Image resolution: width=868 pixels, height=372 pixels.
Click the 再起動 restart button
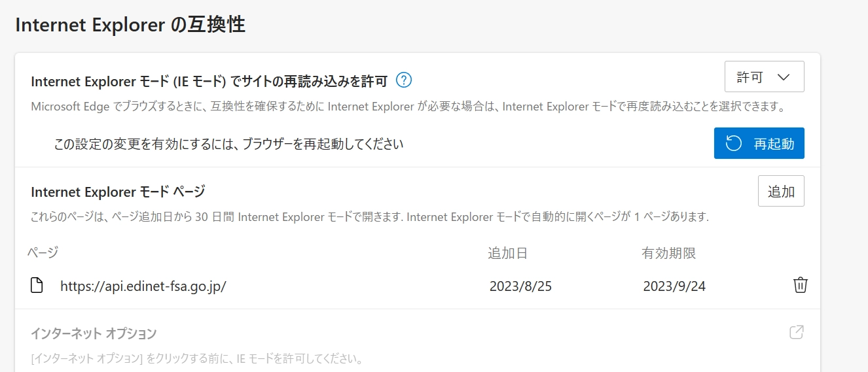[x=759, y=143]
